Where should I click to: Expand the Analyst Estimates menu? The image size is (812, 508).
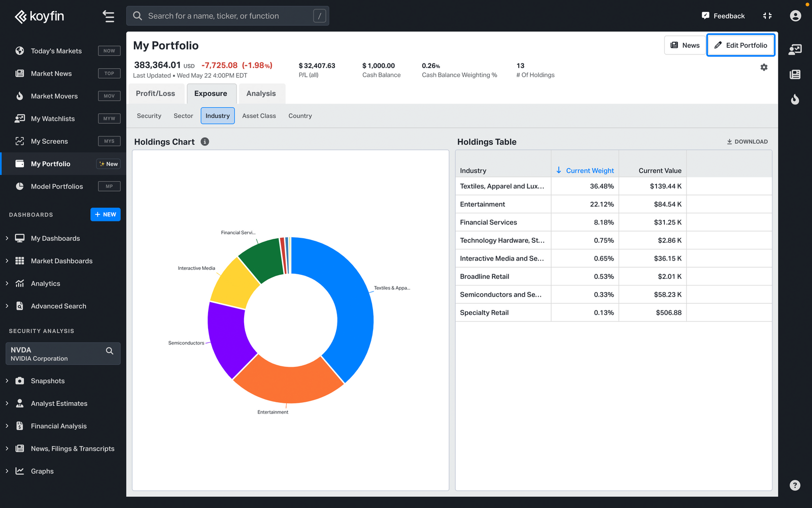[59, 403]
